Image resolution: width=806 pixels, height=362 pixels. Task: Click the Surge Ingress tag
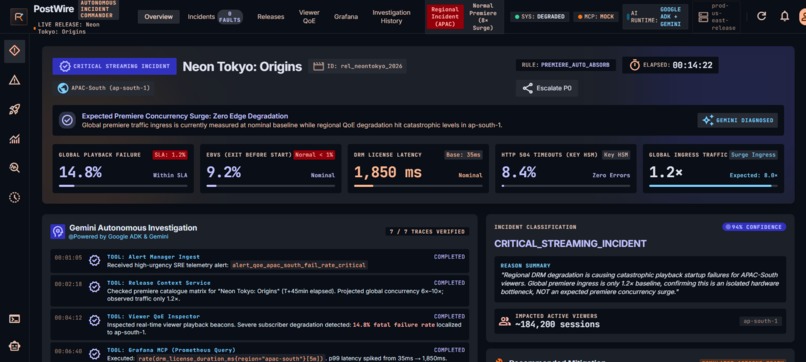753,155
